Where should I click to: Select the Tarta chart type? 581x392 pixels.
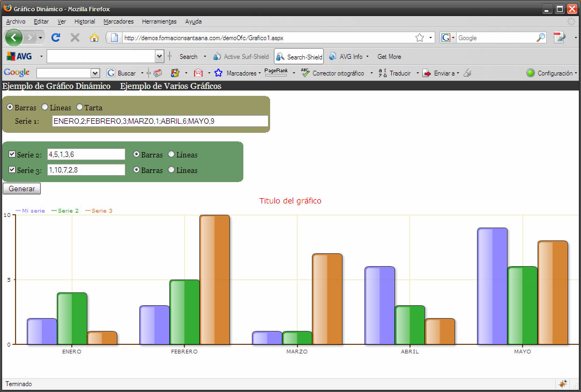pos(79,107)
